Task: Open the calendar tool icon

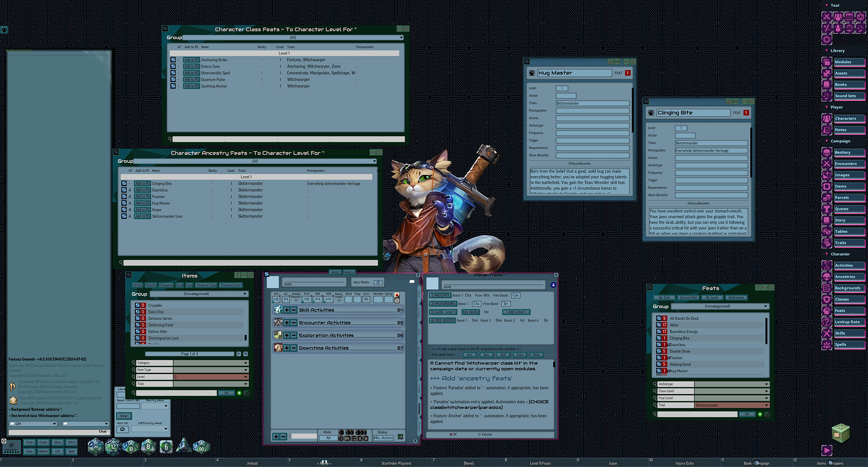Action: pos(849,17)
